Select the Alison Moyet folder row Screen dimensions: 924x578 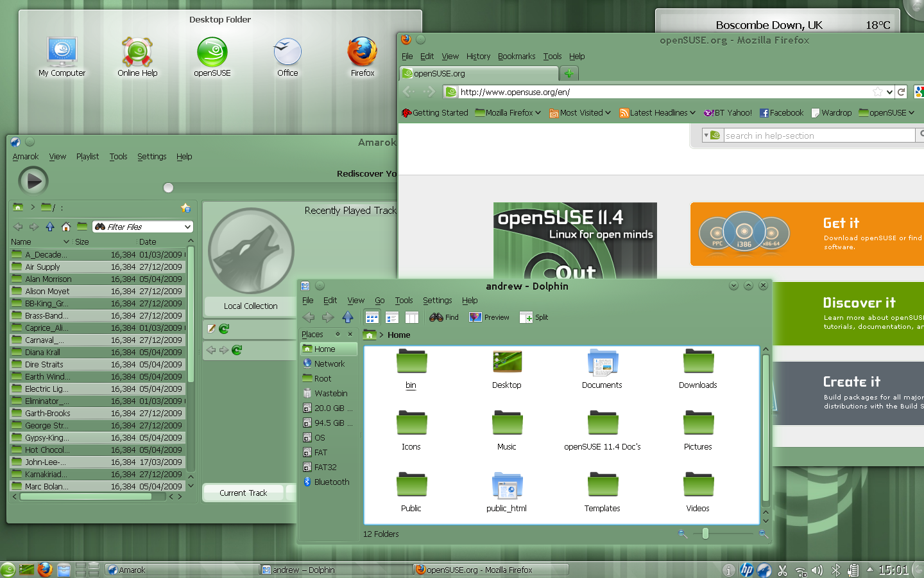click(x=98, y=291)
